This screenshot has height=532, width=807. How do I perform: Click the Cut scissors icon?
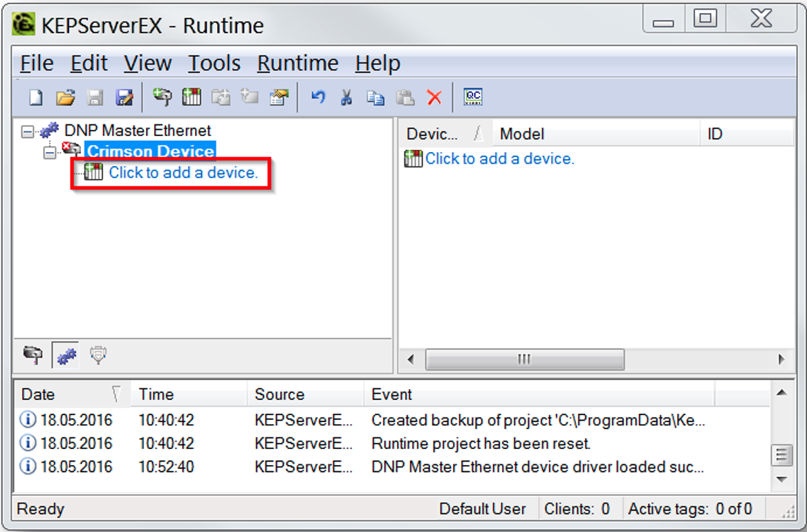point(346,97)
